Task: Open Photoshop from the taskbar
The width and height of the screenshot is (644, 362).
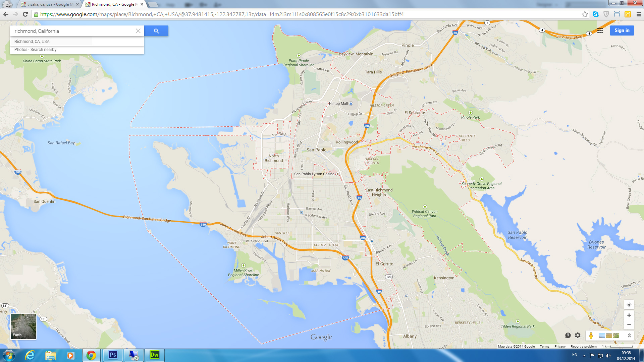Action: tap(113, 355)
